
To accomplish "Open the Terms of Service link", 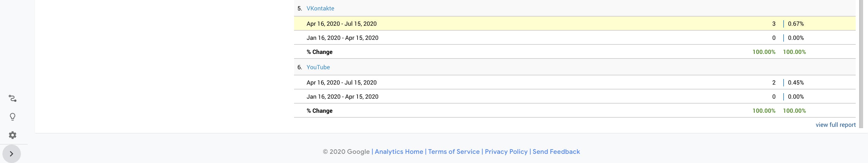I will coord(454,152).
